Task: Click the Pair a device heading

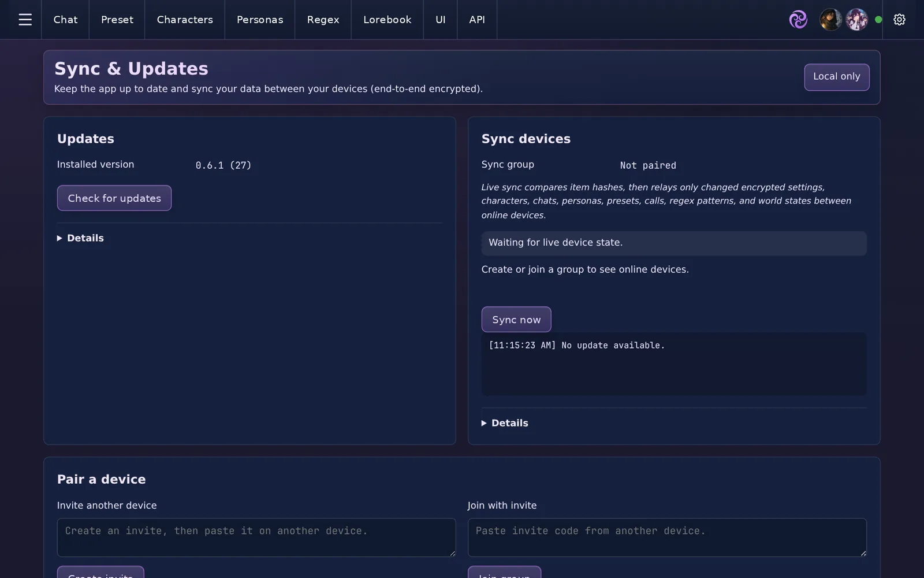Action: [x=101, y=479]
